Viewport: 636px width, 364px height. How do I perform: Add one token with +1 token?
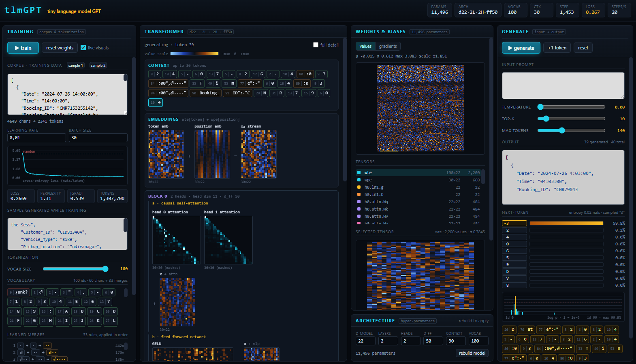pyautogui.click(x=557, y=48)
